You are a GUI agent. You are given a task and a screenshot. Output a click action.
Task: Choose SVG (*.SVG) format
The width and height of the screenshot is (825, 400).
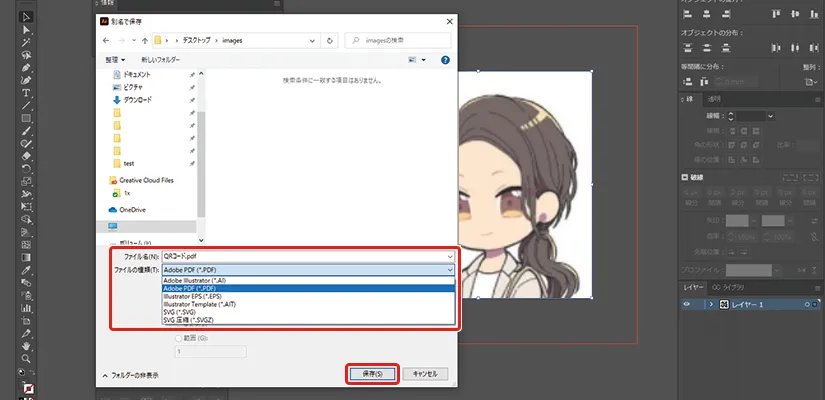coord(308,312)
